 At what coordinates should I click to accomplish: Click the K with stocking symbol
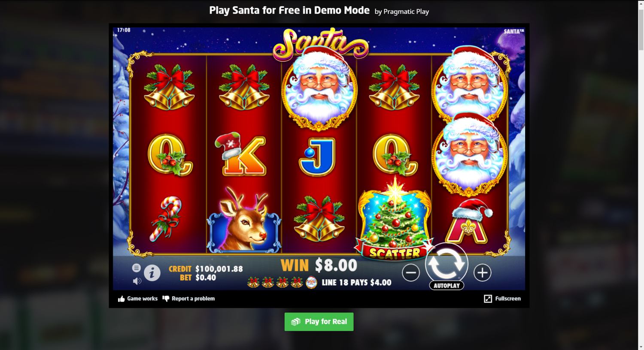pyautogui.click(x=243, y=154)
